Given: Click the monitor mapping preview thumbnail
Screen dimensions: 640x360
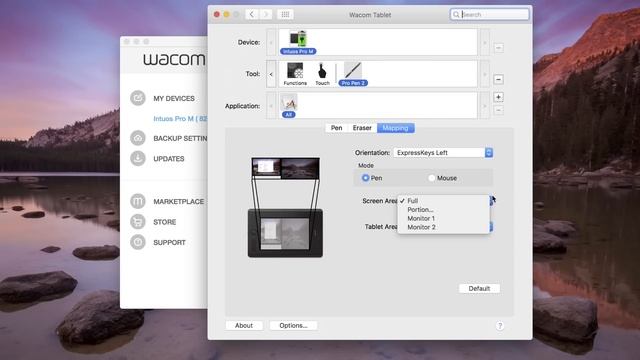Looking at the screenshot, I should click(285, 168).
